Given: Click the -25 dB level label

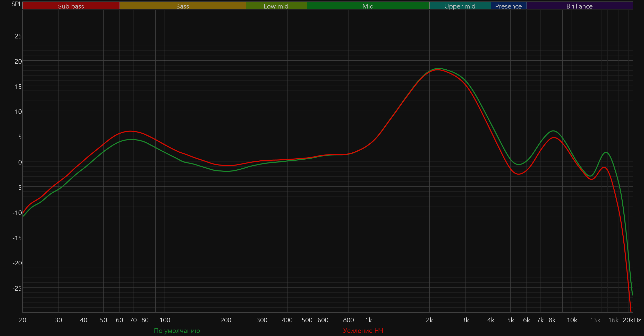Looking at the screenshot, I should [17, 288].
